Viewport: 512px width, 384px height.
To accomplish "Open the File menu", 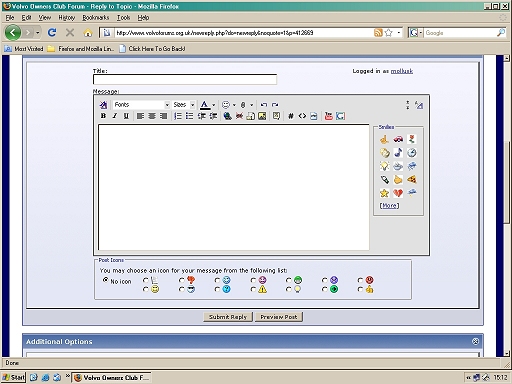I will (x=10, y=18).
